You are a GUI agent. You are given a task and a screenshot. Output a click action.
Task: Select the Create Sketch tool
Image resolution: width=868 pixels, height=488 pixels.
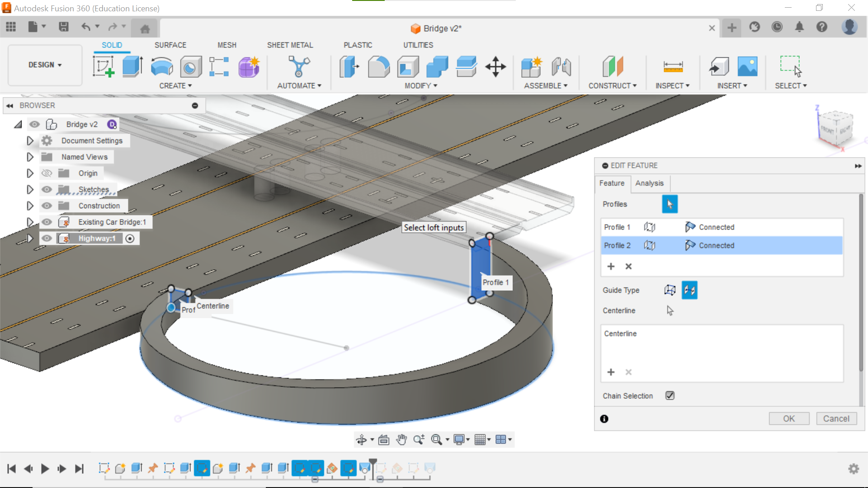[x=104, y=66]
